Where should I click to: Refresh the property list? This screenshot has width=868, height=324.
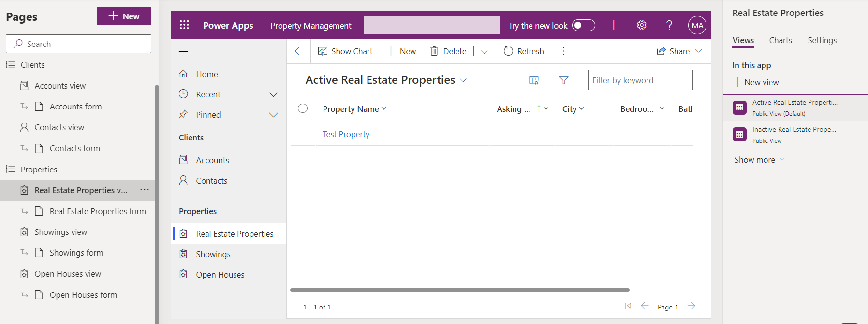pos(524,51)
